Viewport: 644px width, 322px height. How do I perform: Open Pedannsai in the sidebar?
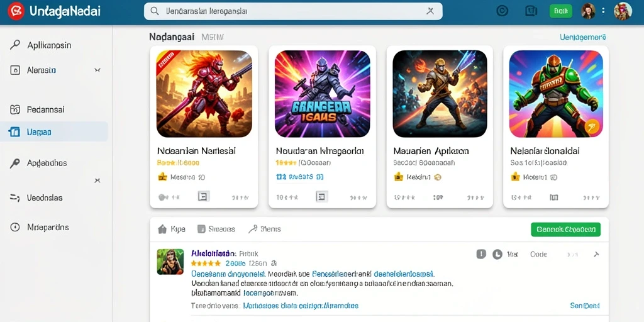click(45, 109)
